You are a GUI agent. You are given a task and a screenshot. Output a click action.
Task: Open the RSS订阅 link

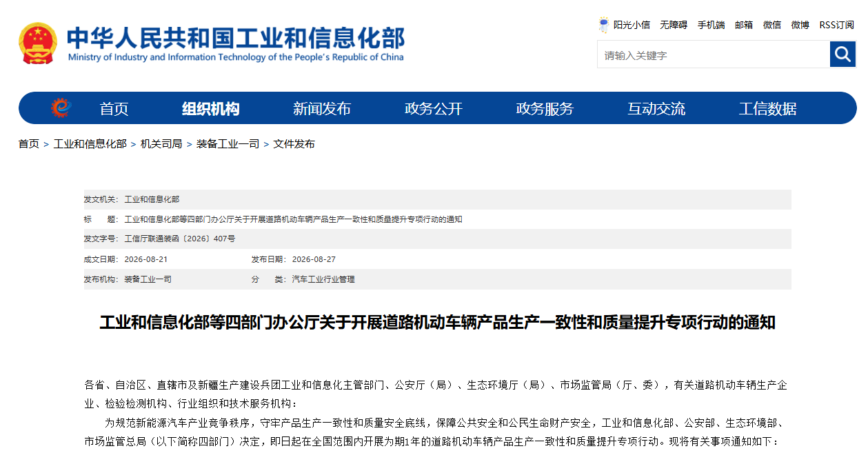tap(836, 25)
